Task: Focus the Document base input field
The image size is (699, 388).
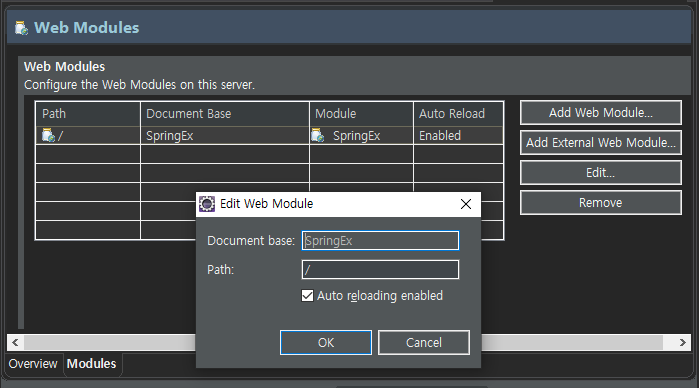Action: 380,240
